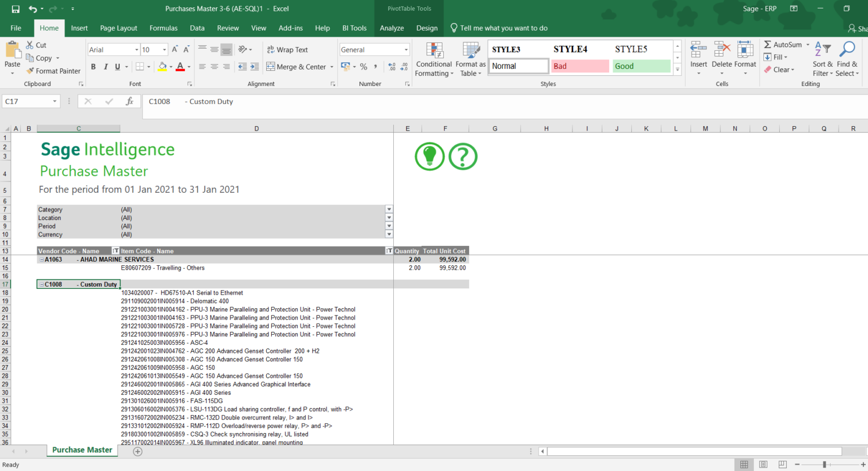Click Format as Table
This screenshot has width=868, height=471.
click(x=471, y=59)
